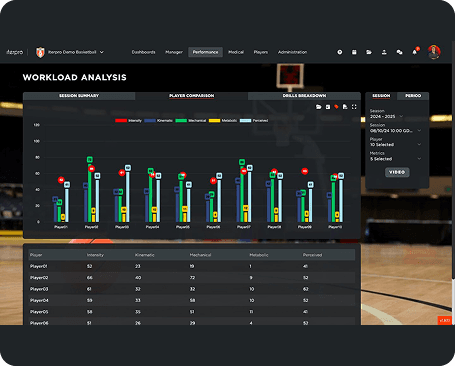The width and height of the screenshot is (455, 366).
Task: Click the round add icon in header
Action: (339, 52)
